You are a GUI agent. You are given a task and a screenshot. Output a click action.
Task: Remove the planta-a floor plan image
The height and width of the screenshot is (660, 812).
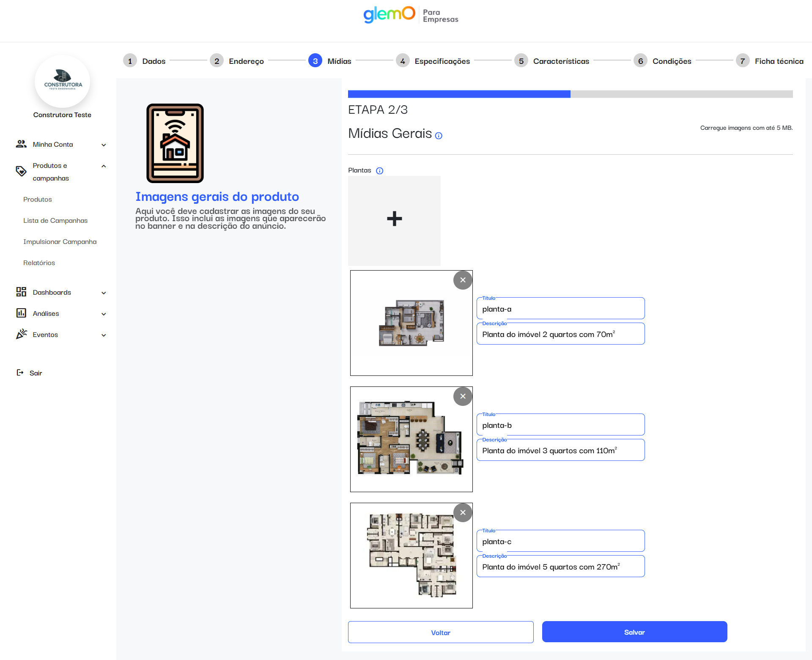point(463,280)
